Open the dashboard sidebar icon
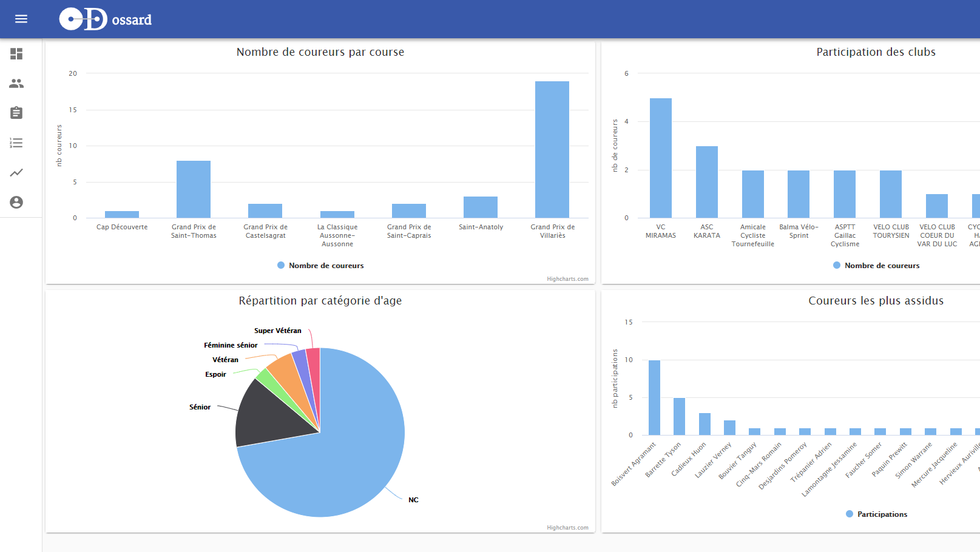This screenshot has width=980, height=552. pos(16,54)
